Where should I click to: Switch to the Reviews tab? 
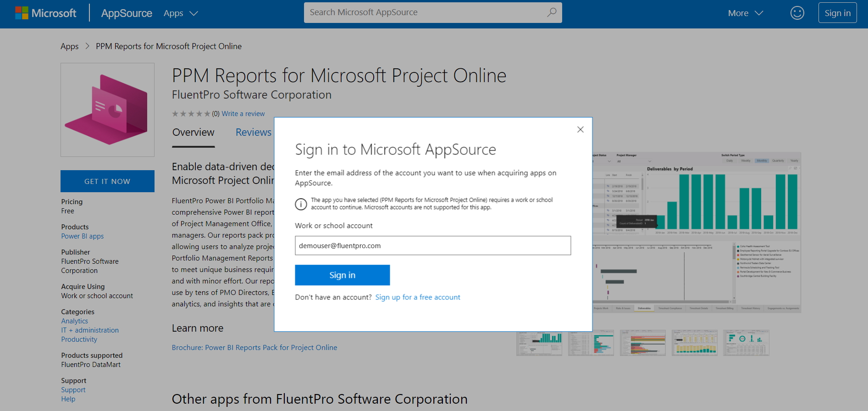[254, 133]
